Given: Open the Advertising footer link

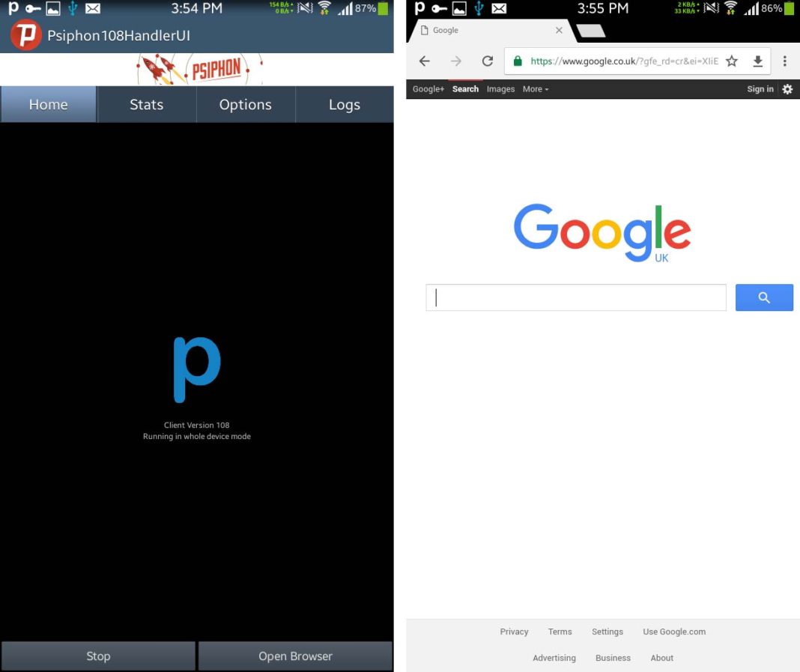Looking at the screenshot, I should [x=554, y=658].
